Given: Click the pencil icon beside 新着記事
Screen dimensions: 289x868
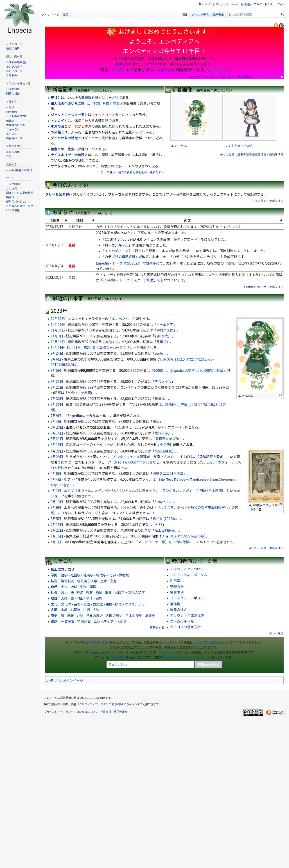Looking at the screenshot, I should point(48,90).
